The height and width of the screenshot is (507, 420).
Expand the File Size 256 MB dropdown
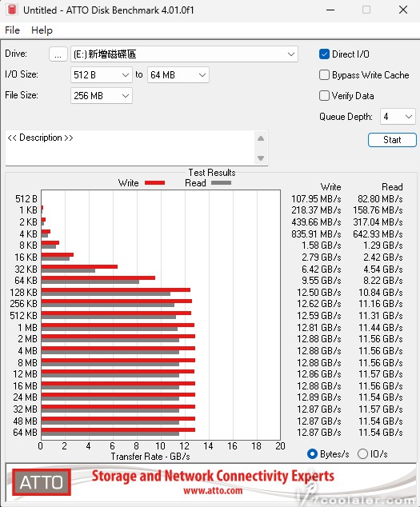coord(102,96)
